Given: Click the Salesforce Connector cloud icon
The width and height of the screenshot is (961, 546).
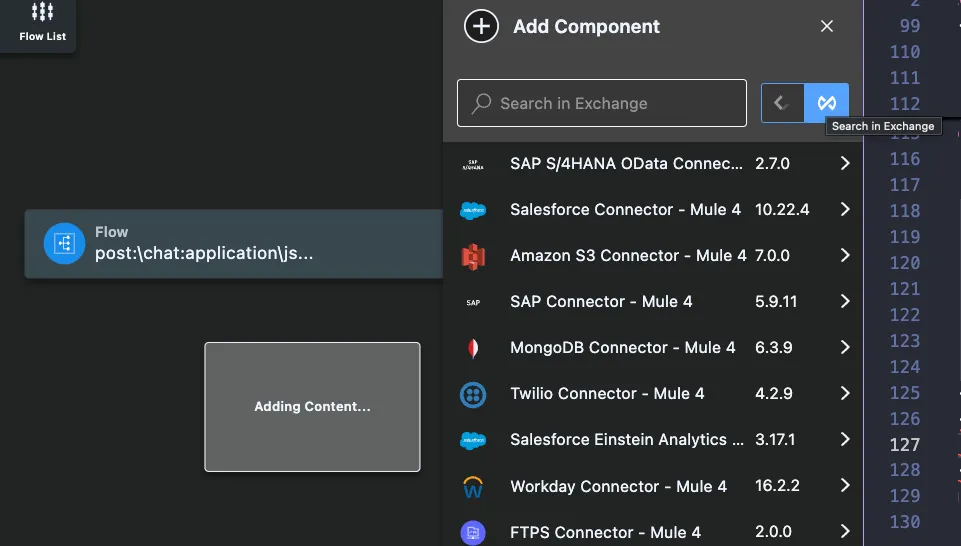Looking at the screenshot, I should (x=473, y=210).
